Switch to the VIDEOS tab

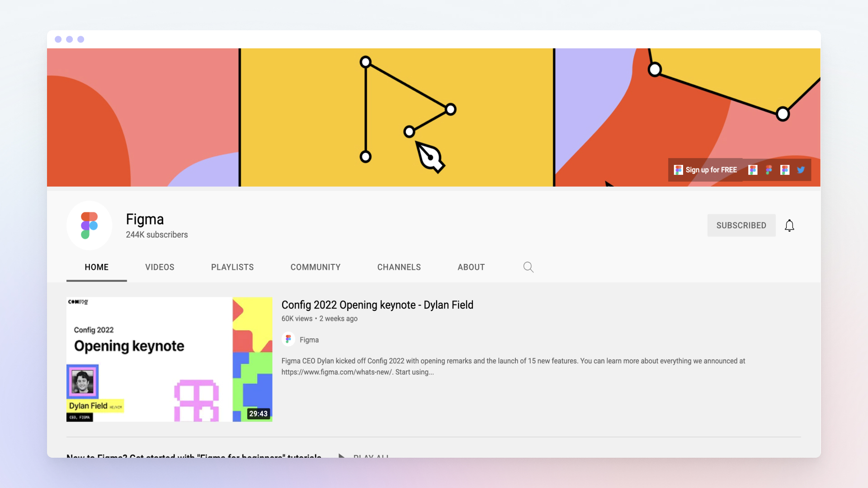tap(160, 267)
